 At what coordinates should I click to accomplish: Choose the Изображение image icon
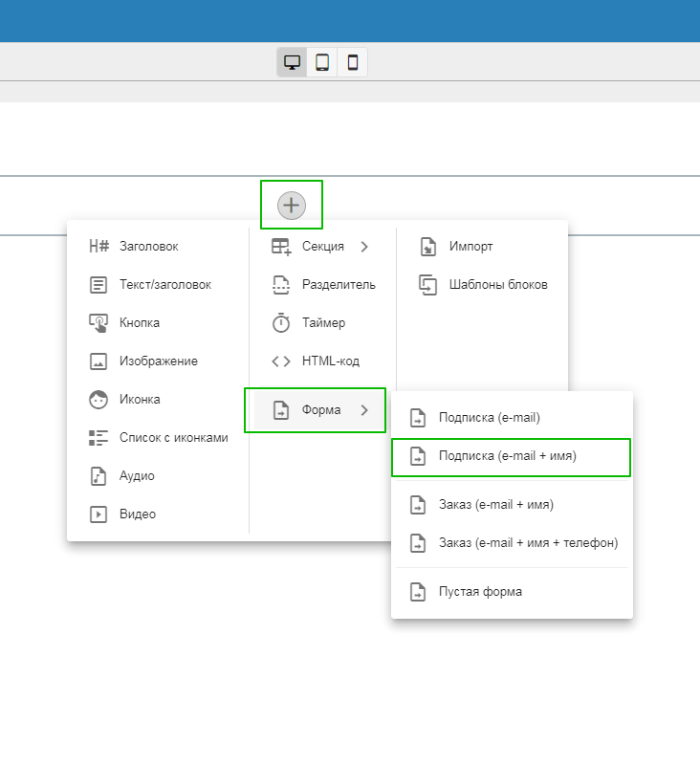pyautogui.click(x=98, y=361)
